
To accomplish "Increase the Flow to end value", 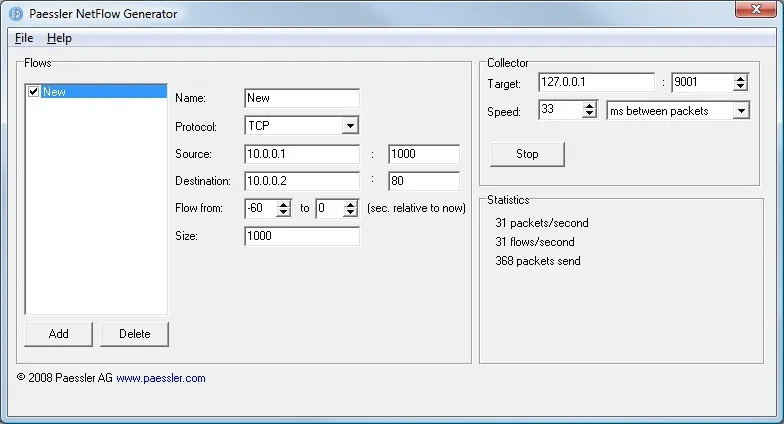I will (x=351, y=204).
